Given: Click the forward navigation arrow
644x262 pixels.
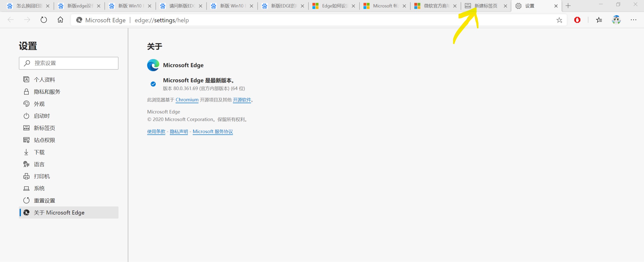Looking at the screenshot, I should pos(27,20).
